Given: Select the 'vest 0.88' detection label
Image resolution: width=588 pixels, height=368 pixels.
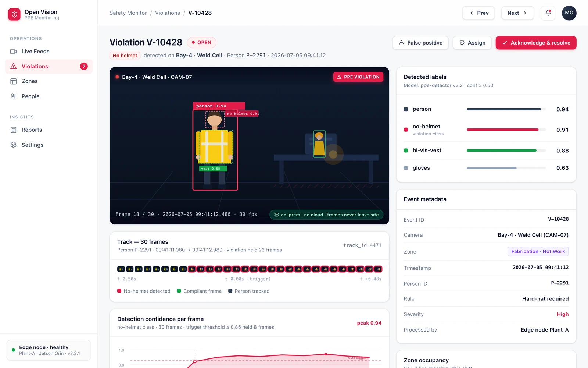Looking at the screenshot, I should point(213,169).
